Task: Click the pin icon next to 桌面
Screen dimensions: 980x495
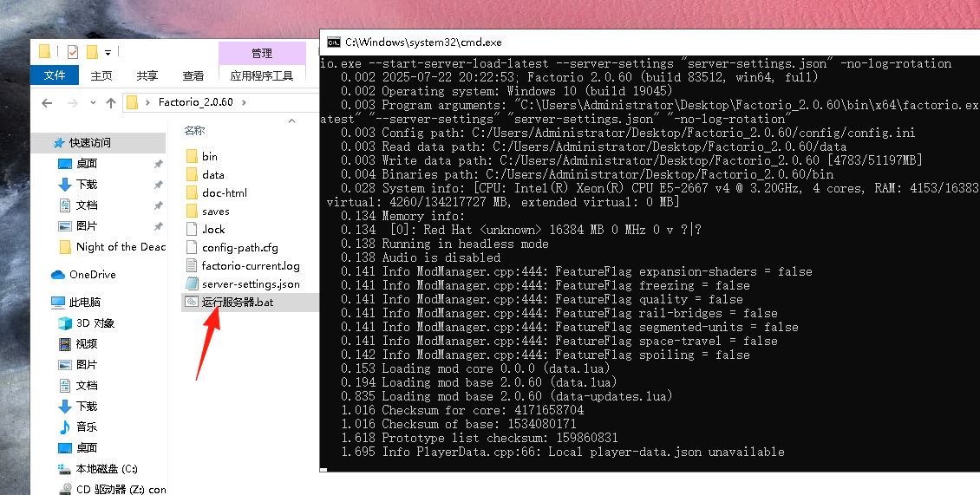Action: point(158,164)
